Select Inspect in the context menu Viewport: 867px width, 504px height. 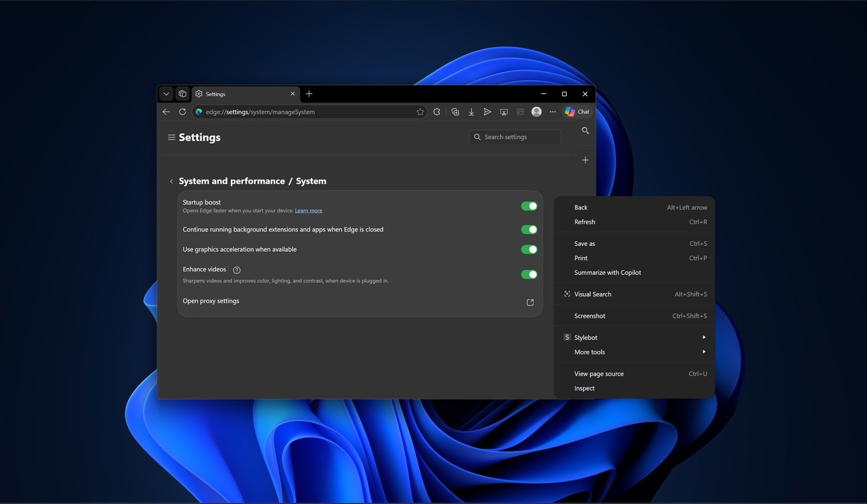[584, 389]
